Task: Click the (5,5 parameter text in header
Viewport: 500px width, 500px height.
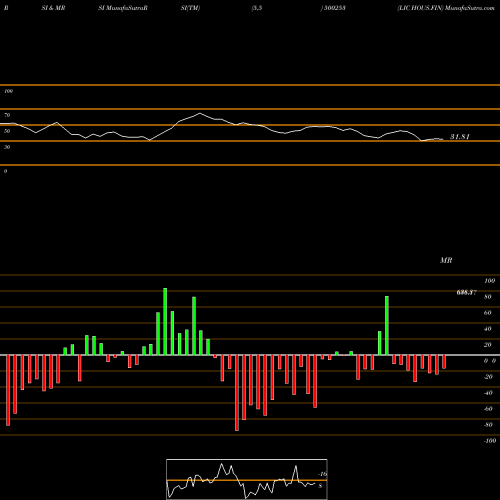Action: coord(257,8)
